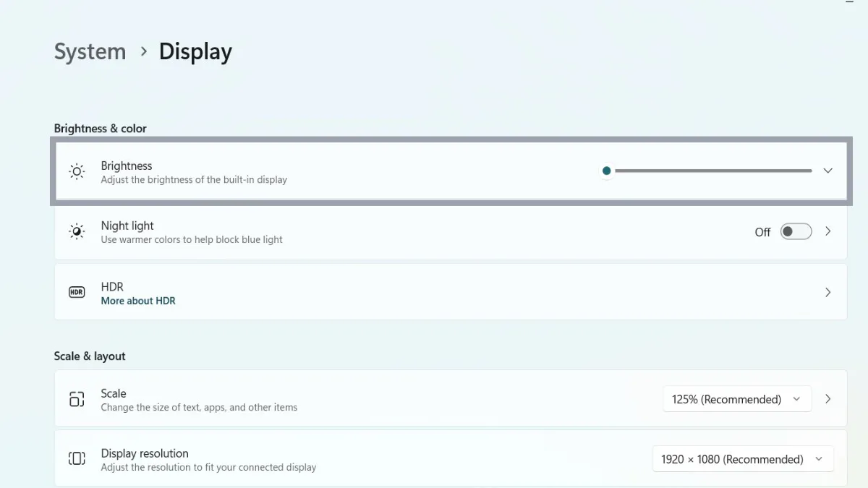Open the More about HDR link
The image size is (868, 488).
point(138,301)
